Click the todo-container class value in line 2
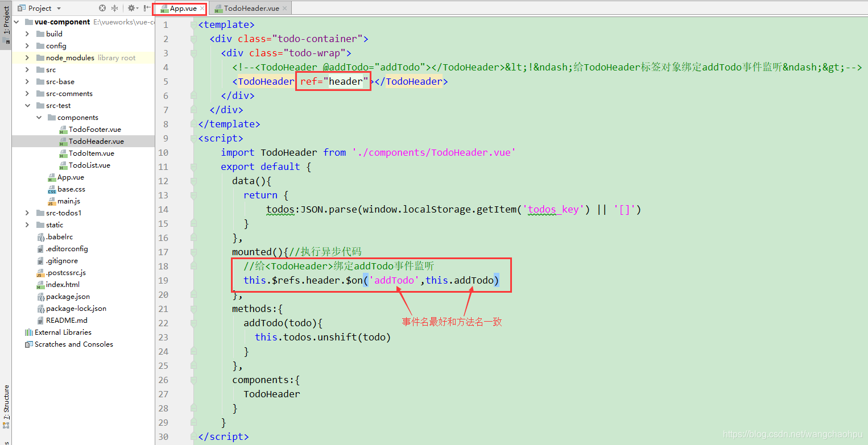The height and width of the screenshot is (445, 868). 317,39
